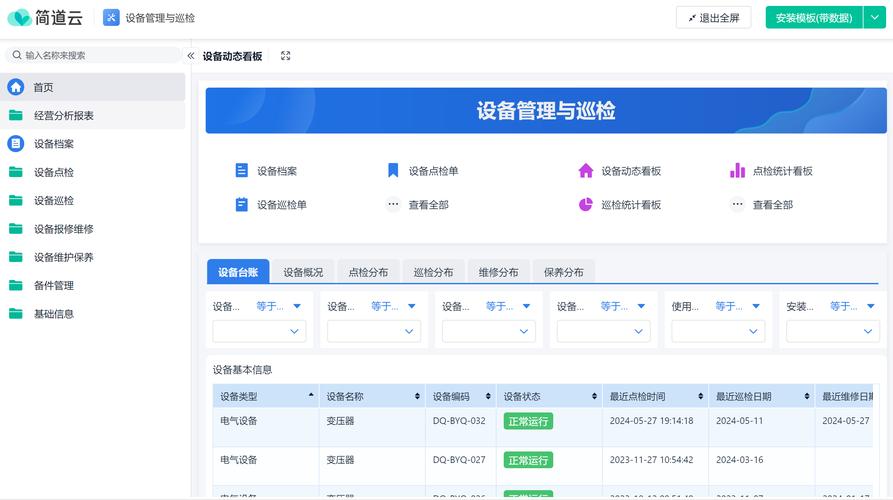Open 设备档案 document icon shortcut
The height and width of the screenshot is (500, 893).
pyautogui.click(x=241, y=171)
